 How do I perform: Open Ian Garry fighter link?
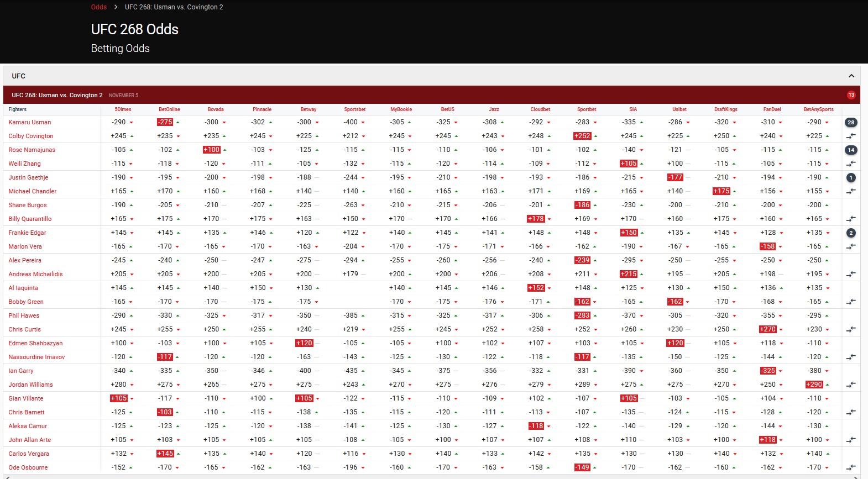coord(21,371)
